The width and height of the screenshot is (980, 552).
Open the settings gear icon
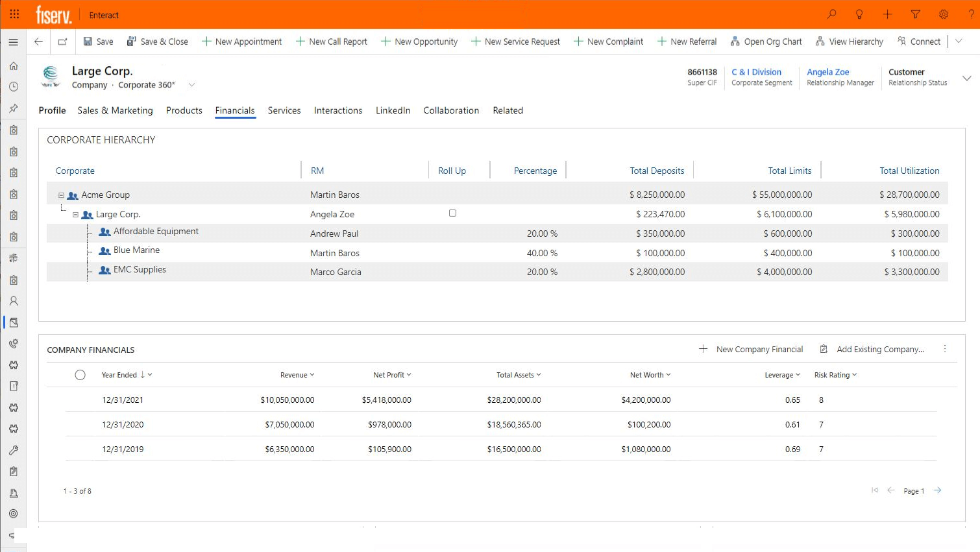point(944,14)
